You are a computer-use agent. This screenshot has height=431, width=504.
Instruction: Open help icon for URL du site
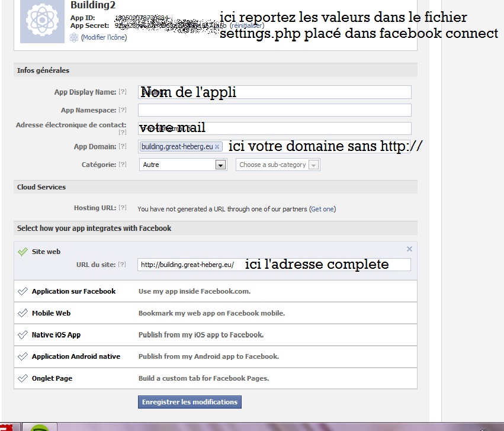(122, 264)
